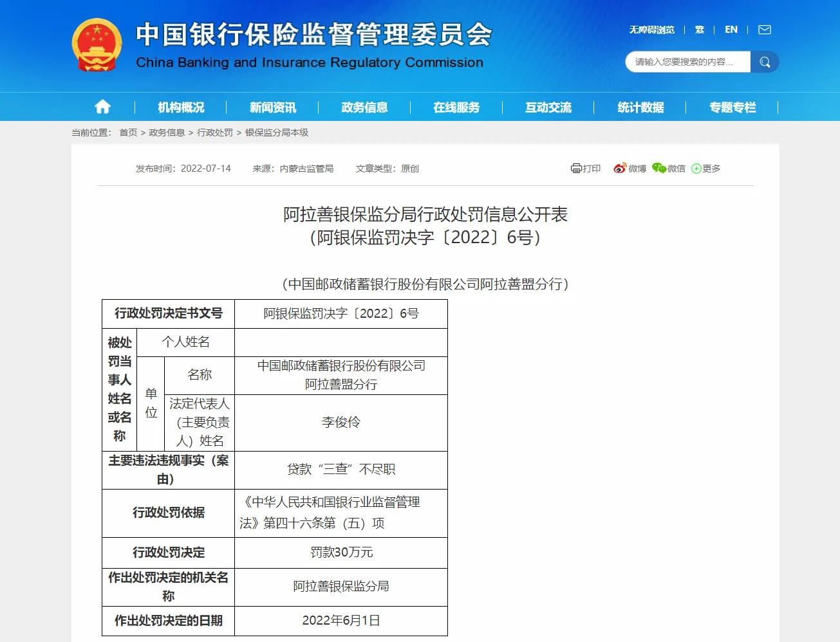Go to 行政处罚 in breadcrumb
Viewport: 840px width, 642px height.
click(215, 133)
